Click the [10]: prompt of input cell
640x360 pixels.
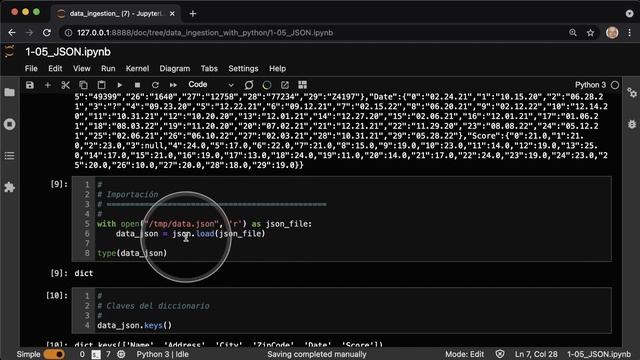56,296
